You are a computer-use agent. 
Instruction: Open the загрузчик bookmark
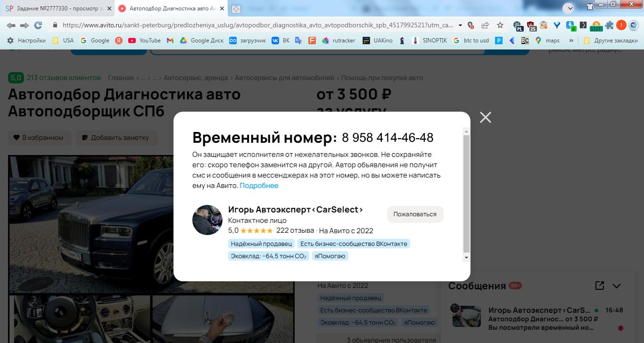click(x=248, y=41)
